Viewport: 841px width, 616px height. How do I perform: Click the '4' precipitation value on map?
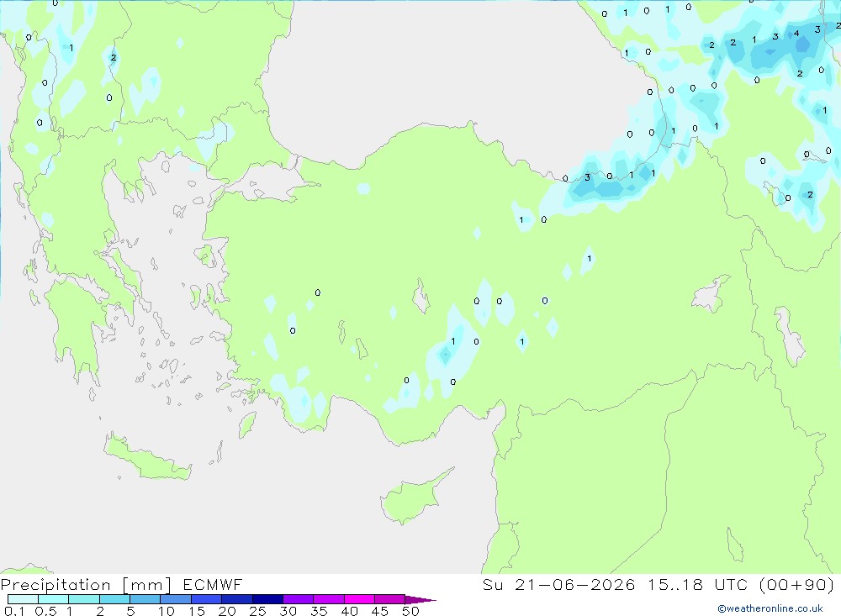796,34
